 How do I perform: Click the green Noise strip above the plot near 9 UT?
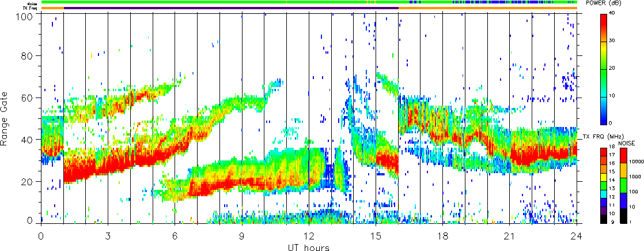[242, 2]
